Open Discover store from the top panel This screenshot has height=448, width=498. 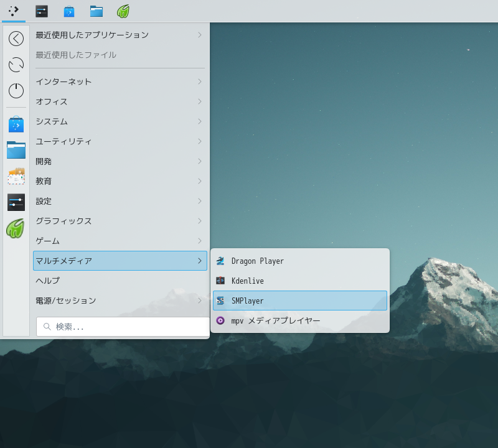coord(69,11)
